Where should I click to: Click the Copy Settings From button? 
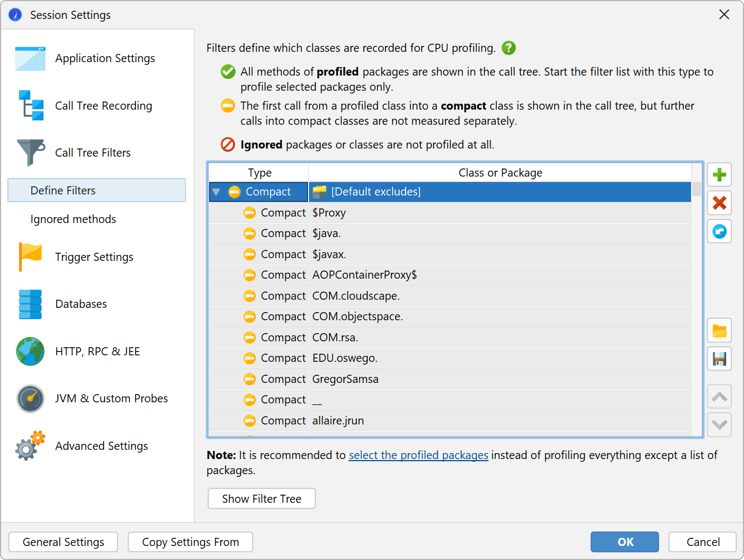[x=190, y=542]
